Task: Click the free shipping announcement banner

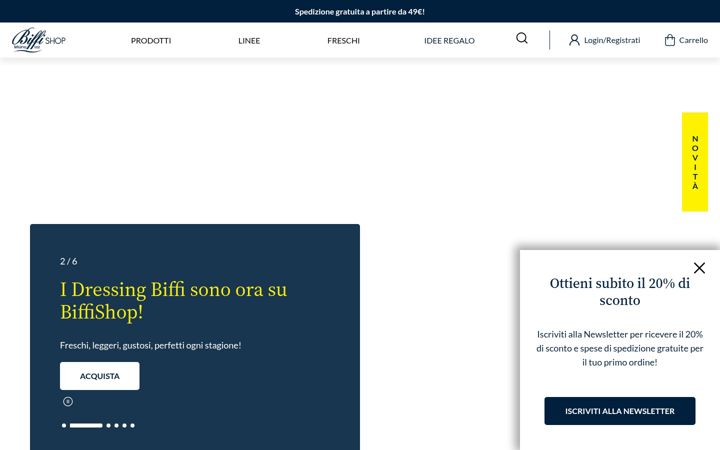Action: pos(360,11)
